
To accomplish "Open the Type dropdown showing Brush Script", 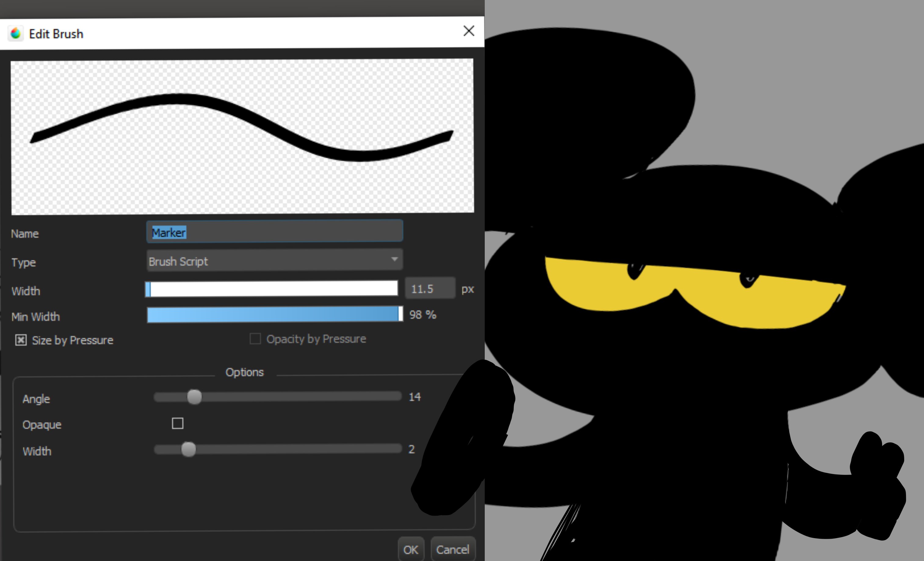I will [274, 261].
